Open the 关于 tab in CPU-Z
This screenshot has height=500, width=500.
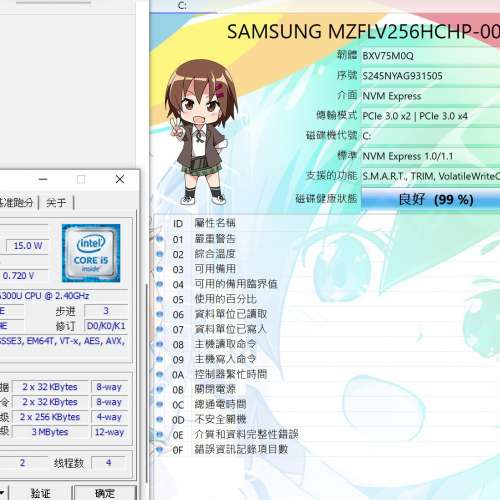pyautogui.click(x=56, y=203)
